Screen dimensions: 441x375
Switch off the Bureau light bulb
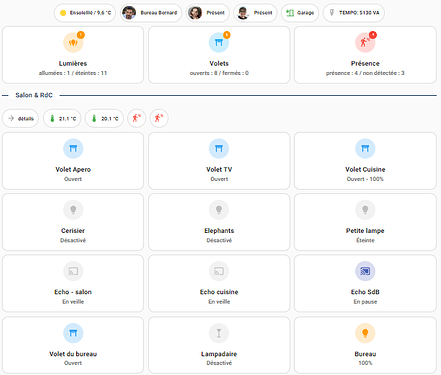point(365,333)
